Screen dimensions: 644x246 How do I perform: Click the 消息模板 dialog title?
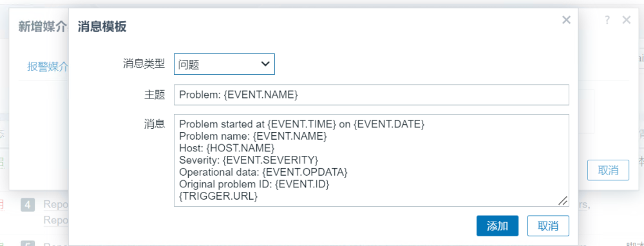pyautogui.click(x=102, y=27)
